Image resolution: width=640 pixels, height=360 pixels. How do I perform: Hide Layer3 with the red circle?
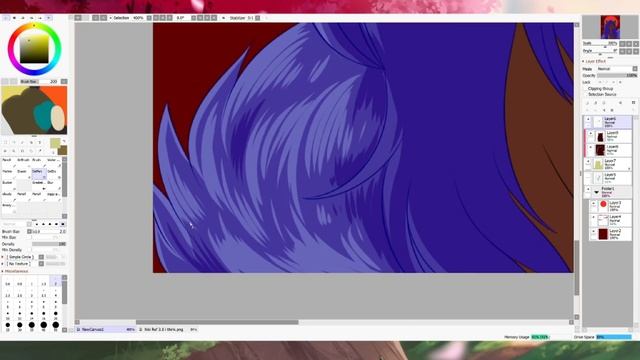click(x=593, y=204)
